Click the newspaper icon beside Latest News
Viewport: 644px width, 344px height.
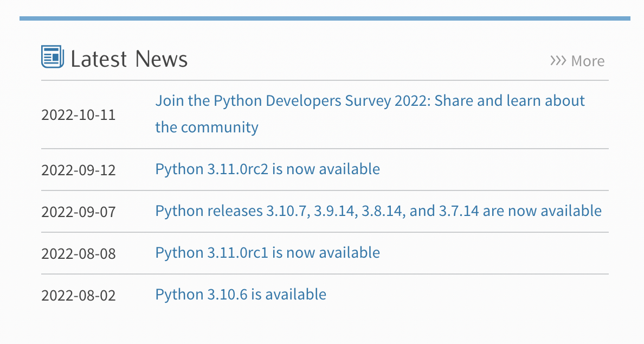53,57
